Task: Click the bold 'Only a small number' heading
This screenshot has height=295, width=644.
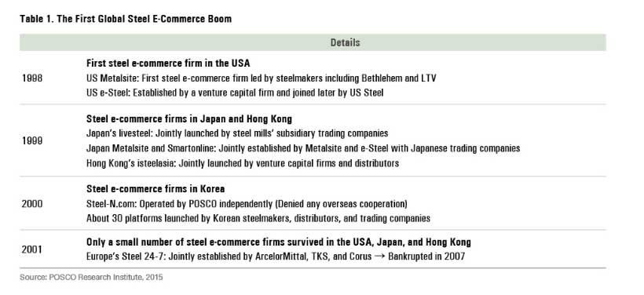Action: 279,242
